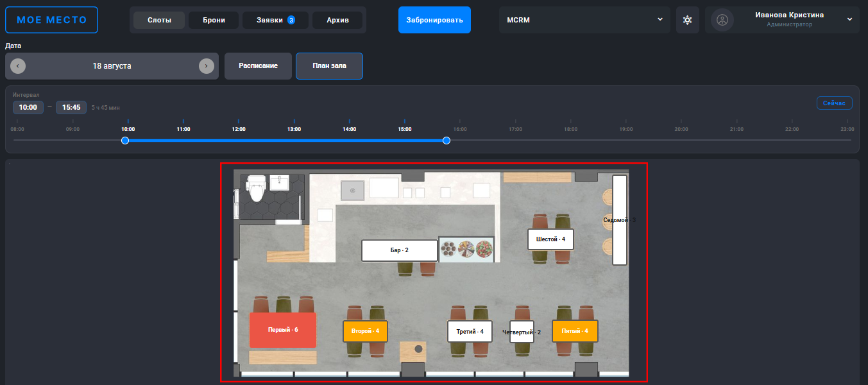
Task: Select table Пятый · 4
Action: [575, 331]
